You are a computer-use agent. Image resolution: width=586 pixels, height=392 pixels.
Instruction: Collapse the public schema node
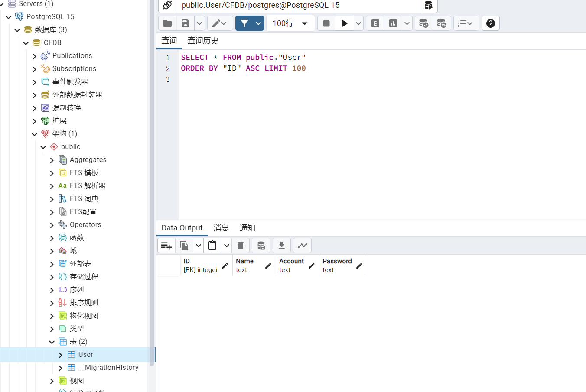(x=43, y=147)
